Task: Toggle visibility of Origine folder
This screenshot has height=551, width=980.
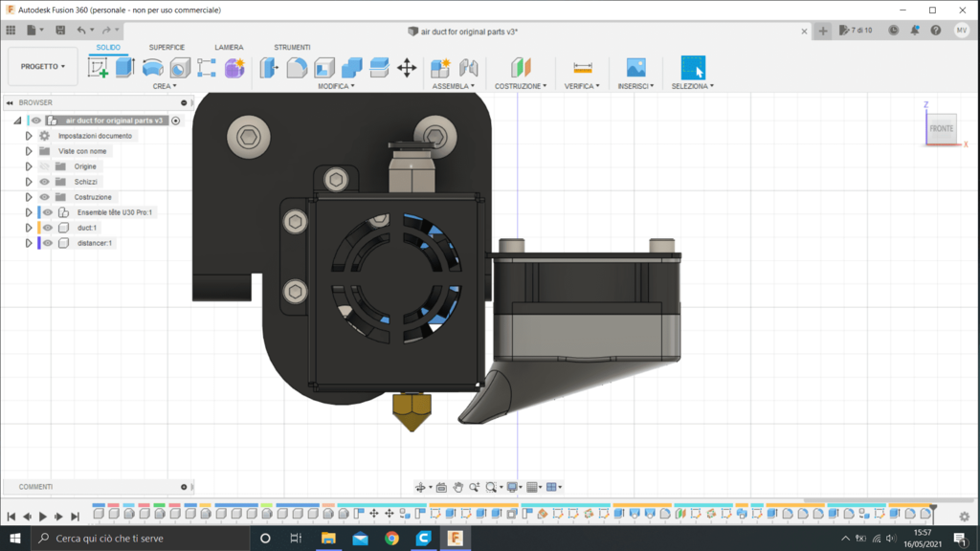Action: [44, 166]
